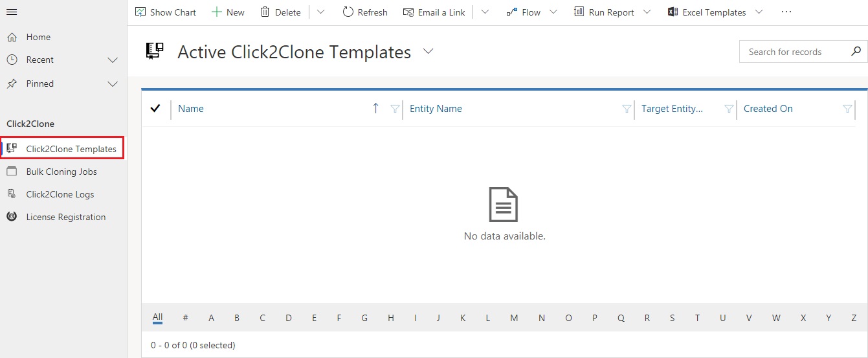Open Click2Clone Templates in sidebar
The width and height of the screenshot is (868, 358).
(63, 148)
